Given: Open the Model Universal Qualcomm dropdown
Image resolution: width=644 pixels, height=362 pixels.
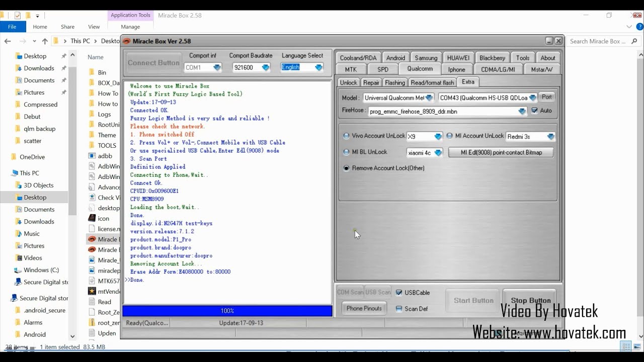Looking at the screenshot, I should [x=429, y=98].
